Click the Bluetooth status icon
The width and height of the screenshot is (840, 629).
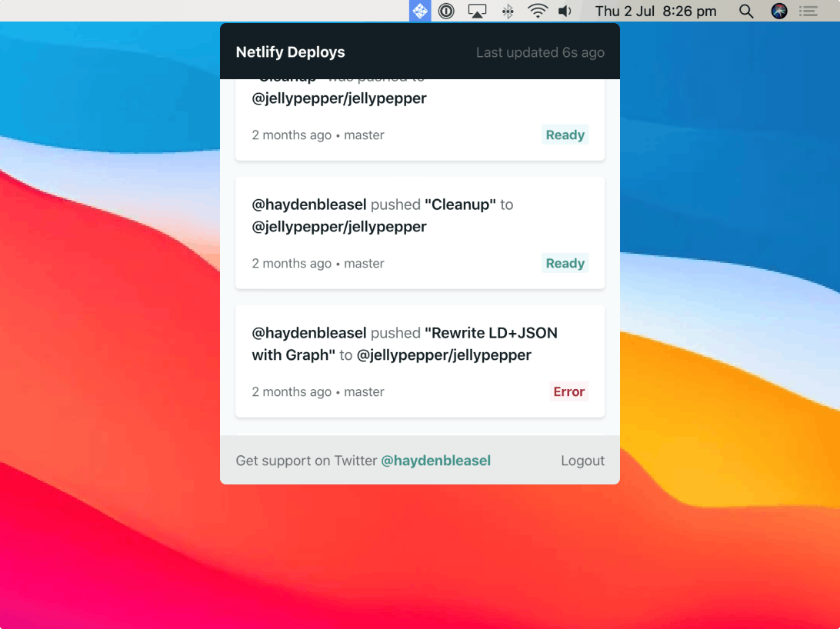(x=508, y=11)
